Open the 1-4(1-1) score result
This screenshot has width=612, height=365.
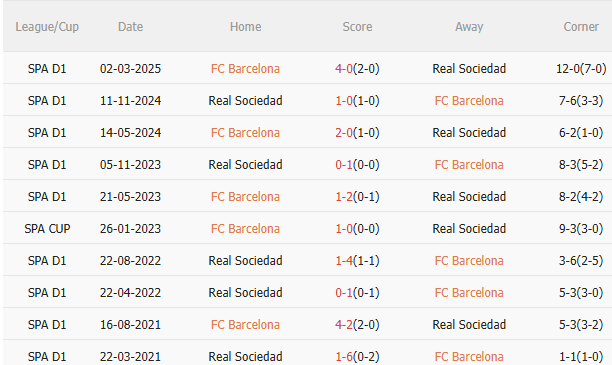coord(357,261)
